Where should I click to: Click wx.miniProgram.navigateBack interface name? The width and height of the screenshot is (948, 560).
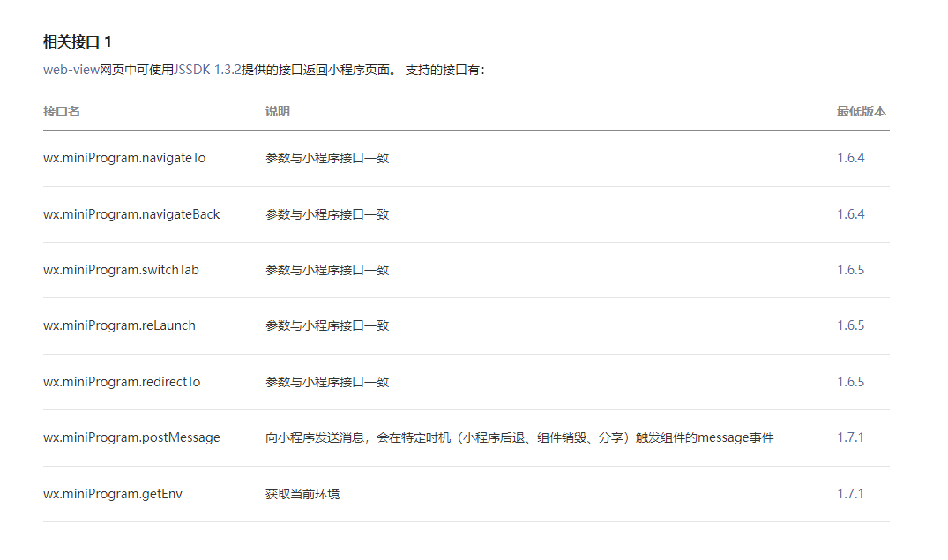point(131,213)
